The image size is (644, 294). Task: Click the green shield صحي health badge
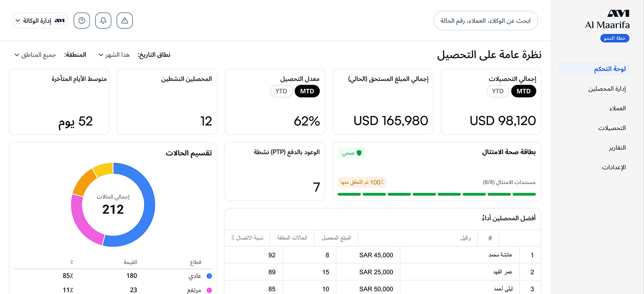point(352,153)
